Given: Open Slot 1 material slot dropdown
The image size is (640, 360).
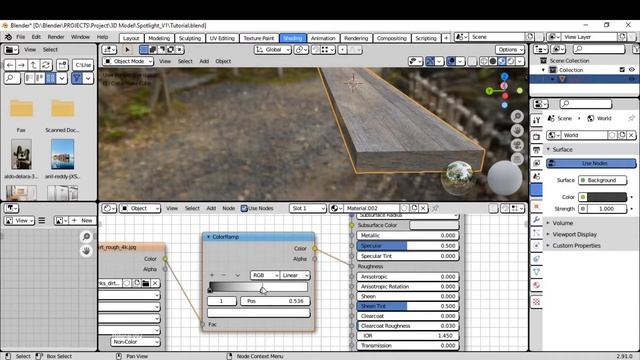Looking at the screenshot, I should (x=308, y=208).
